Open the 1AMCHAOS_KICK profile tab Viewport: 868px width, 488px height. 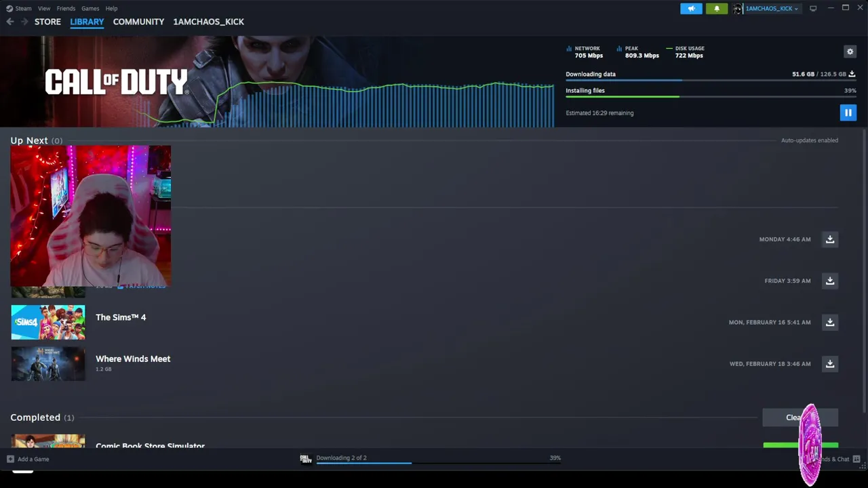(208, 22)
